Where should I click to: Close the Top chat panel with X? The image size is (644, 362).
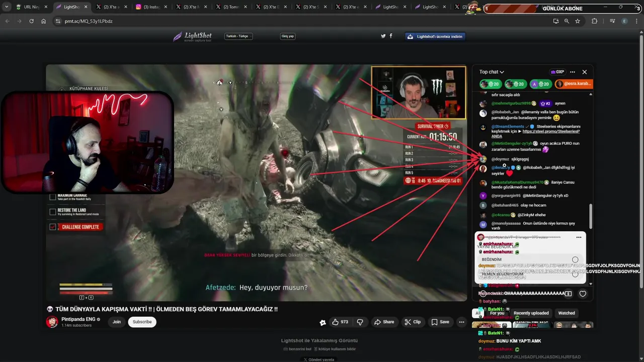click(584, 72)
